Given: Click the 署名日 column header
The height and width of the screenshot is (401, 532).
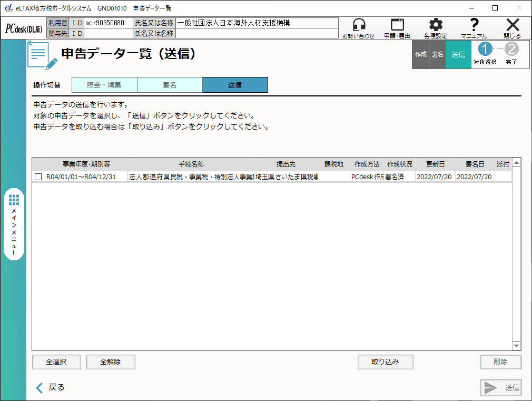Looking at the screenshot, I should (475, 164).
